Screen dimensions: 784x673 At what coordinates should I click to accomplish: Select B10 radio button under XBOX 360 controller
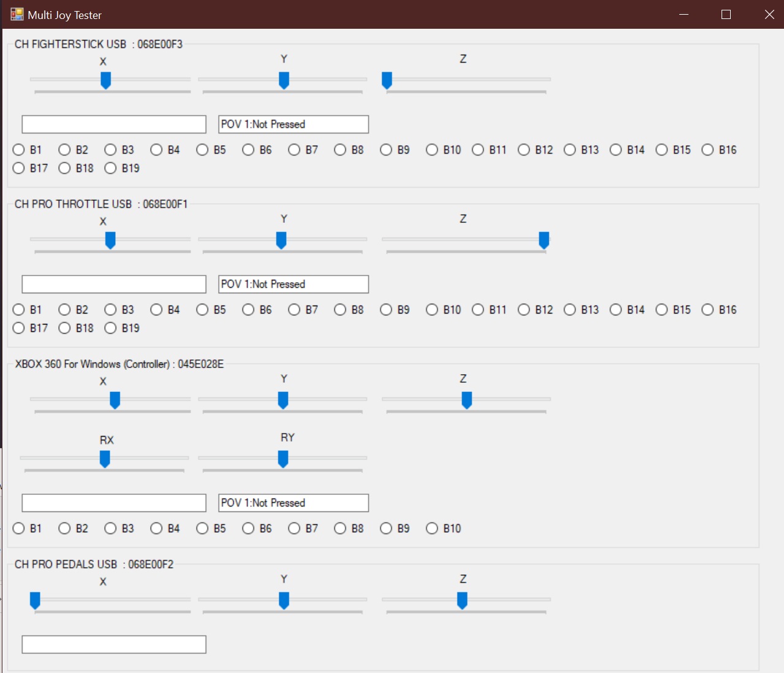tap(443, 528)
